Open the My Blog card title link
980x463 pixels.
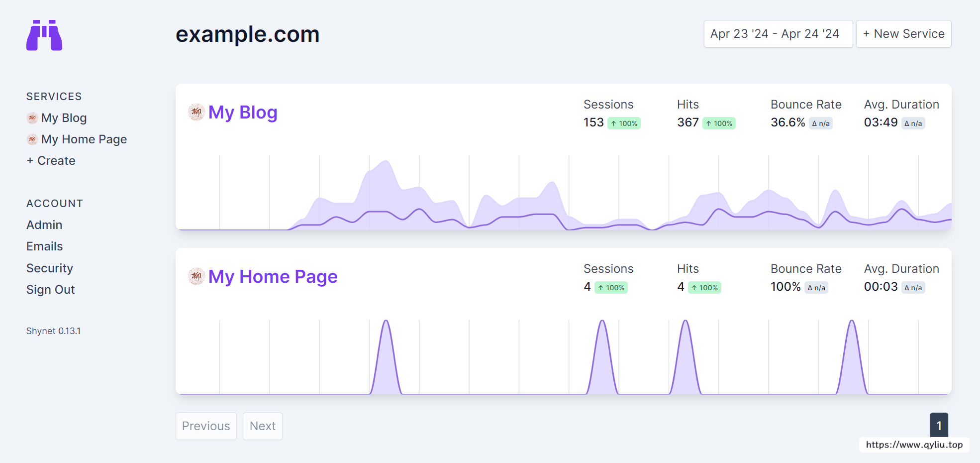pyautogui.click(x=243, y=113)
